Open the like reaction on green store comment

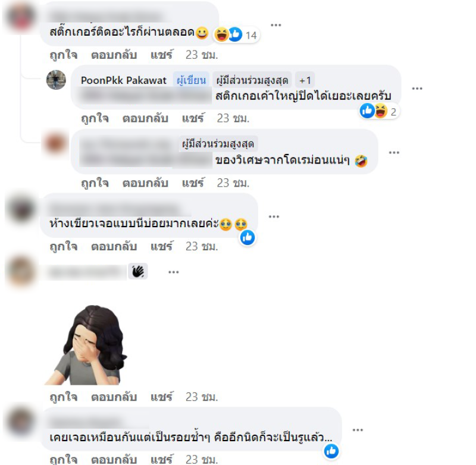coord(248,237)
